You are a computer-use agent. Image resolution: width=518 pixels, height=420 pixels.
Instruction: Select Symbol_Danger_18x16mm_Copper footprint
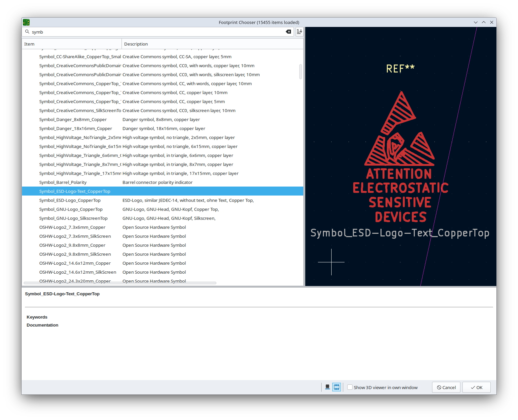click(x=162, y=128)
